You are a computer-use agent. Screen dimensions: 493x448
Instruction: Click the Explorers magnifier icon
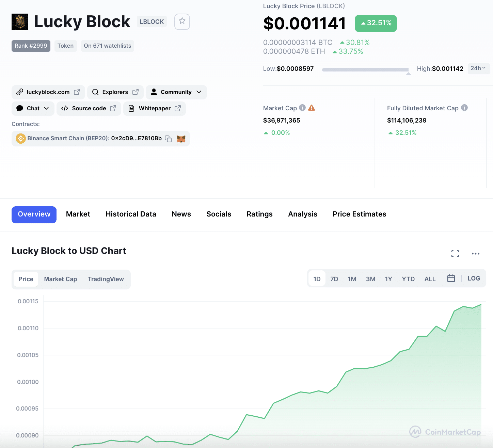pyautogui.click(x=95, y=92)
